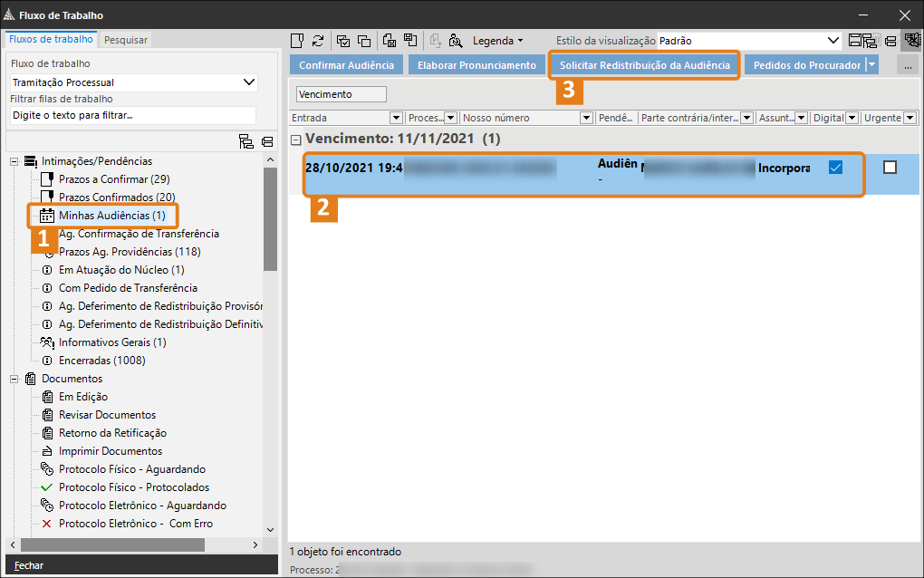Click the Minhas Audiências calendar icon

coord(47,216)
